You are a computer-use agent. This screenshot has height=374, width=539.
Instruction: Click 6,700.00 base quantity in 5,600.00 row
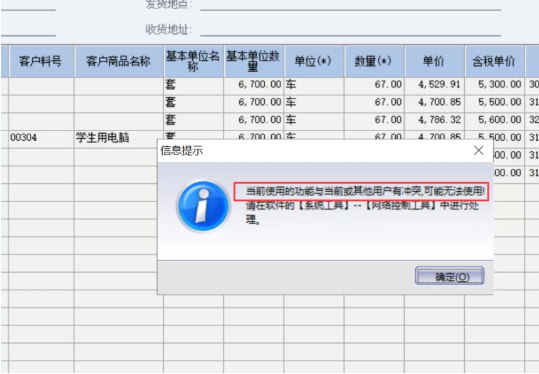click(253, 120)
